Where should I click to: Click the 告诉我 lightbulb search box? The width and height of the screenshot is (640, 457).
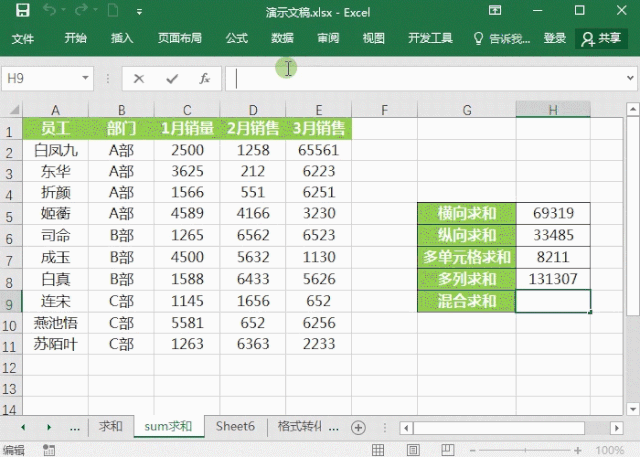[502, 38]
